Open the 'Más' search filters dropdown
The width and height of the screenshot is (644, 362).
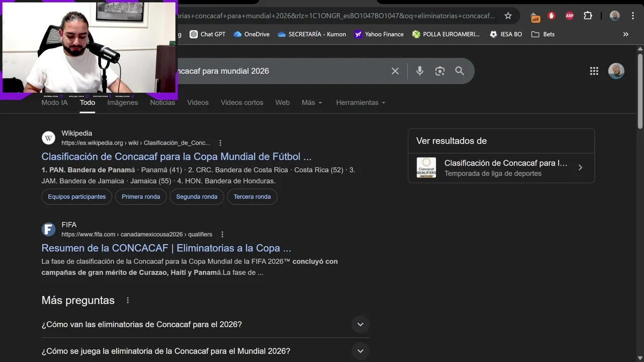point(312,103)
